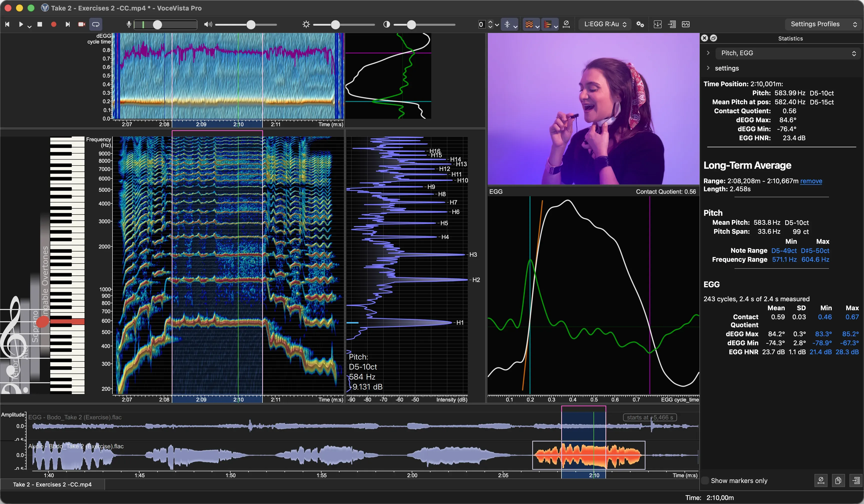This screenshot has width=864, height=504.
Task: Click the average-over-range icon in the toolbar
Action: [x=566, y=24]
